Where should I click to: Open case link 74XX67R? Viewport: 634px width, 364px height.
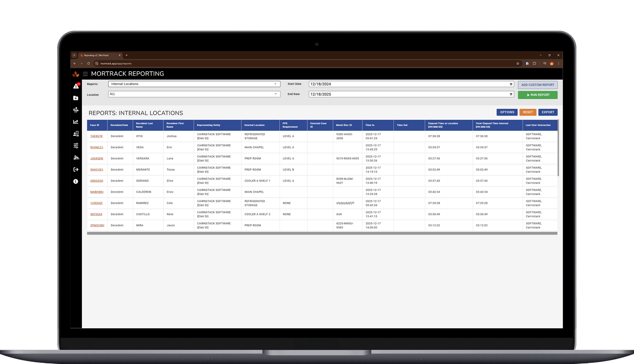pyautogui.click(x=96, y=136)
